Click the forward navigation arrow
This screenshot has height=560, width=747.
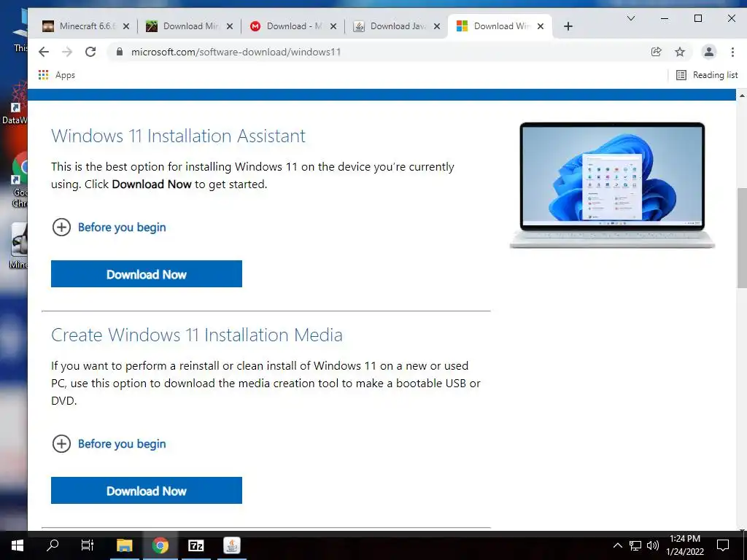[67, 52]
